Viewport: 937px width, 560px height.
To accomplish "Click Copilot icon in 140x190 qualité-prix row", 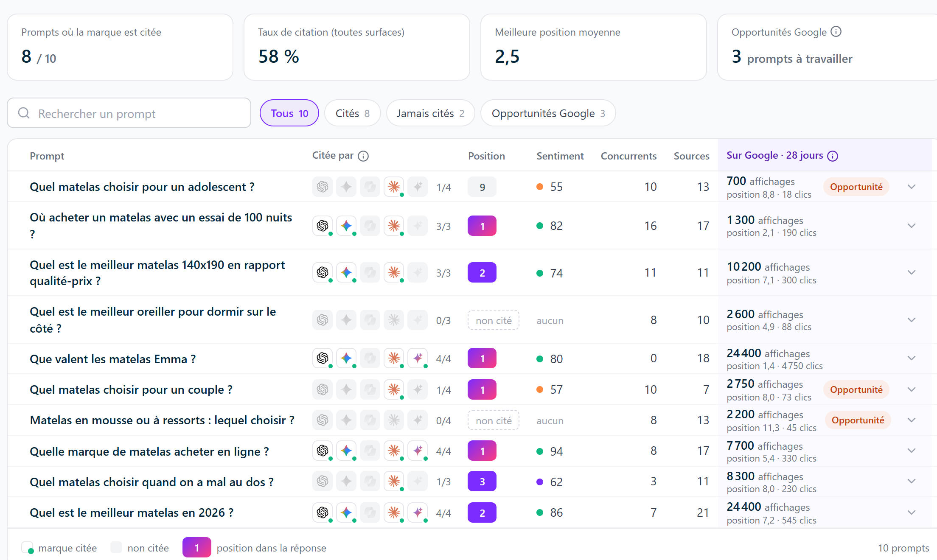I will pos(370,272).
